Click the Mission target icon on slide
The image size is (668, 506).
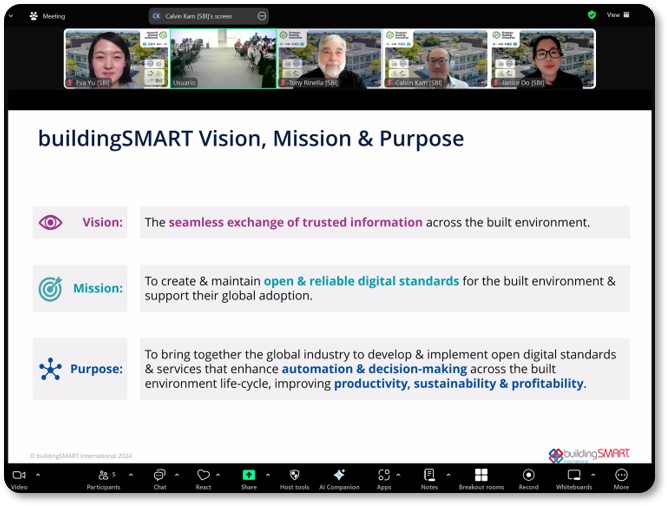pos(50,289)
